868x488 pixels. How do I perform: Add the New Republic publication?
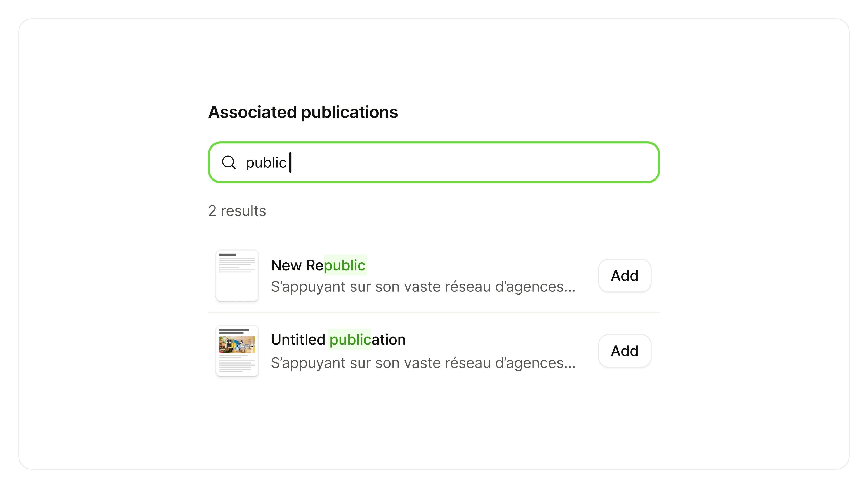coord(624,275)
